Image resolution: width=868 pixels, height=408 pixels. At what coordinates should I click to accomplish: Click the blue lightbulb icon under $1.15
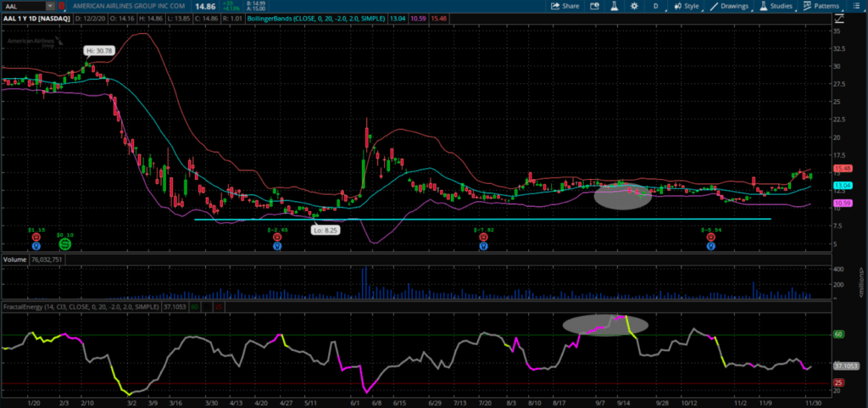(x=36, y=244)
